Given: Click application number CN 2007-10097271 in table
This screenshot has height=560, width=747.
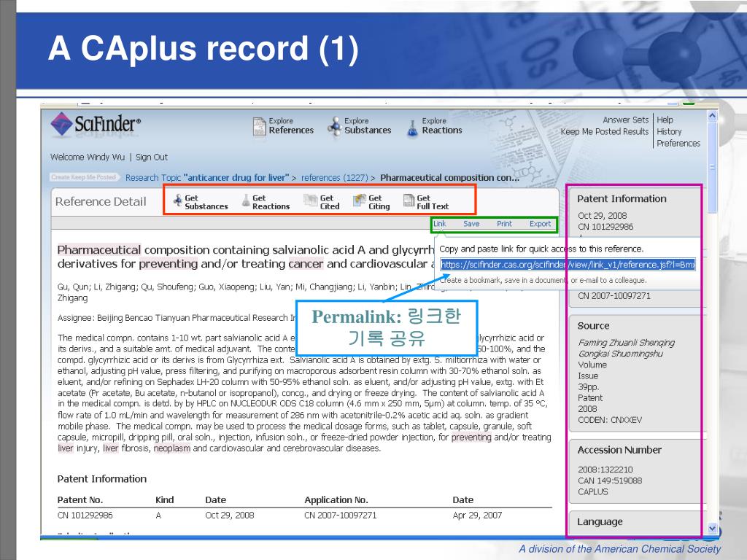Looking at the screenshot, I should tap(340, 516).
